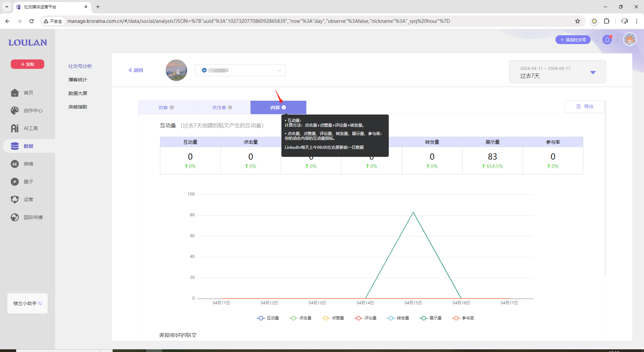The image size is (644, 352).
Task: Open Chrome's three-dot menu
Action: point(636,21)
